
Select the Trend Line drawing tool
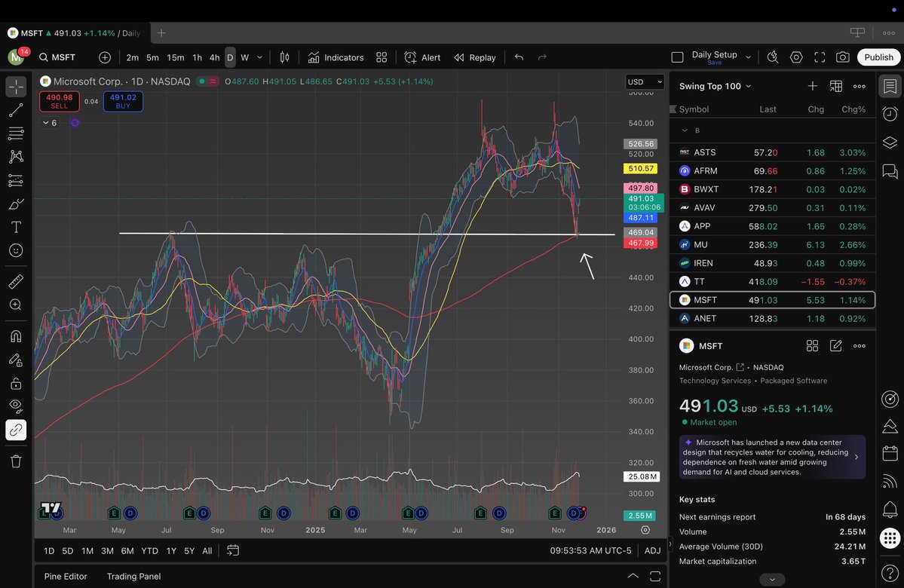15,109
